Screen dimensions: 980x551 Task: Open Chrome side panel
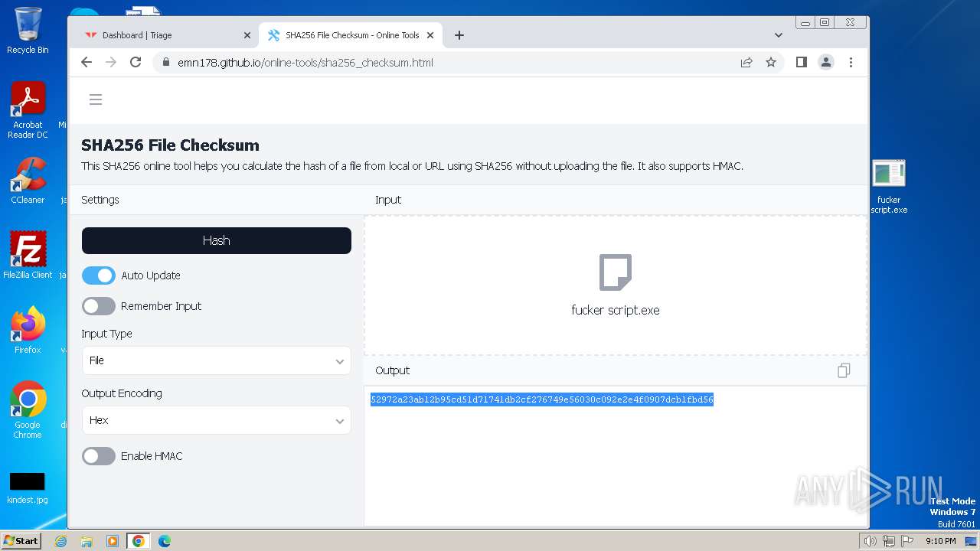tap(802, 63)
